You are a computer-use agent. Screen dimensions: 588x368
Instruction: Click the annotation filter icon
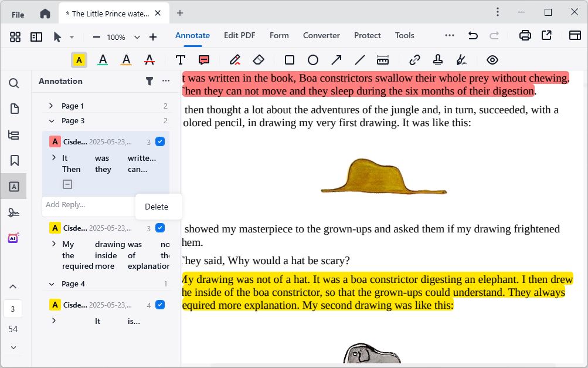pyautogui.click(x=149, y=81)
